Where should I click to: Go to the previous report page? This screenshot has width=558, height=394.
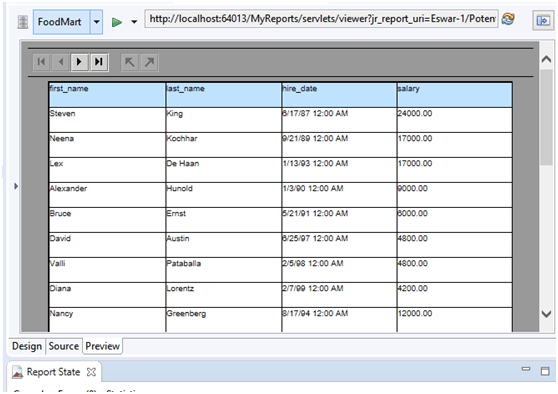(x=60, y=62)
